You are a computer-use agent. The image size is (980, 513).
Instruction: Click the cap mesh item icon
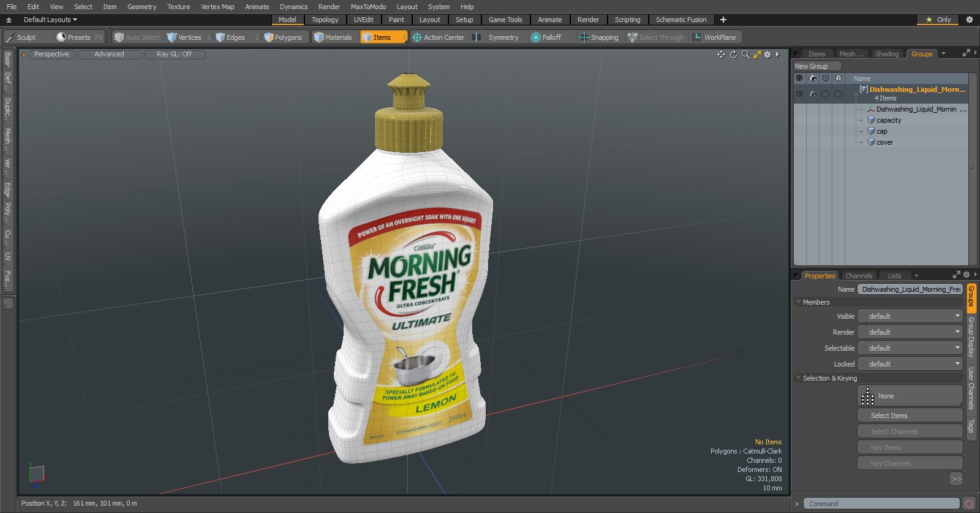(871, 131)
